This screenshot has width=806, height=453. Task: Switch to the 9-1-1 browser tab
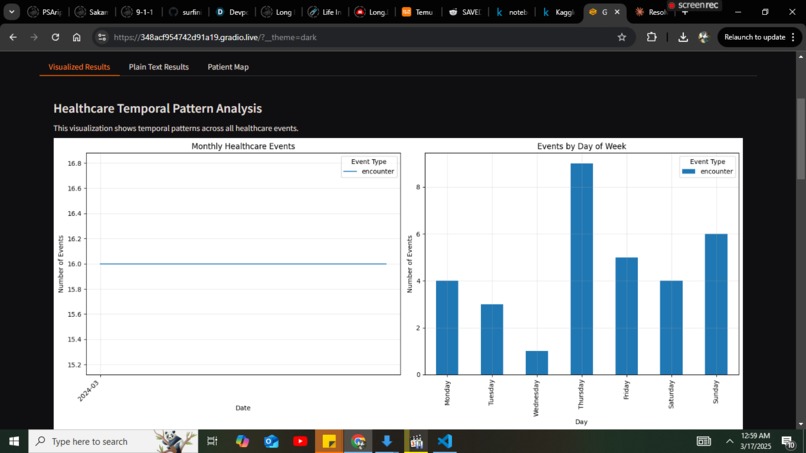click(x=139, y=12)
